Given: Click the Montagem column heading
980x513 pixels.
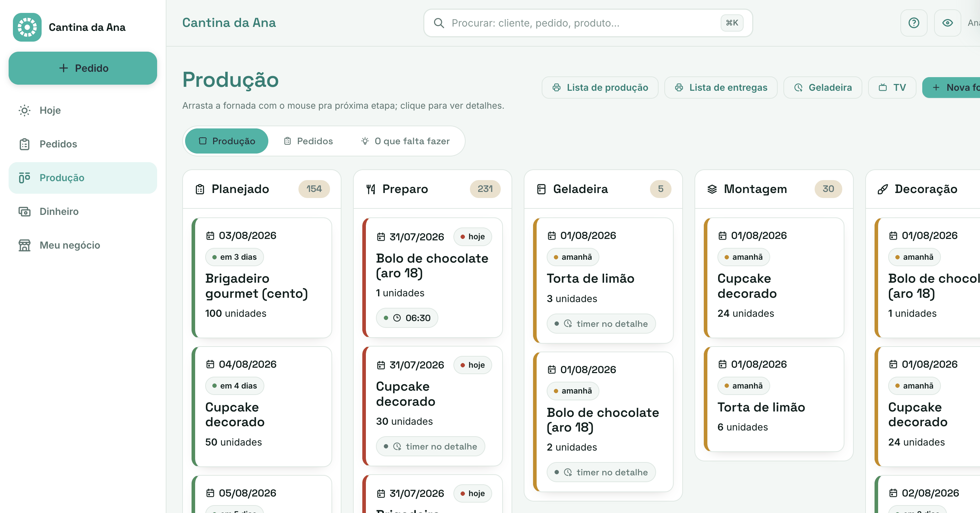Looking at the screenshot, I should coord(755,189).
